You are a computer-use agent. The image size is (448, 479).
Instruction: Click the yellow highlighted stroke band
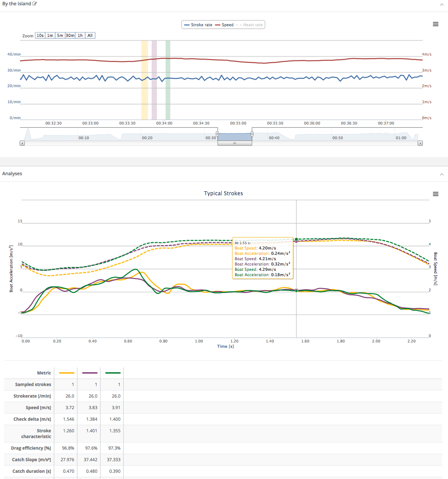pyautogui.click(x=145, y=80)
